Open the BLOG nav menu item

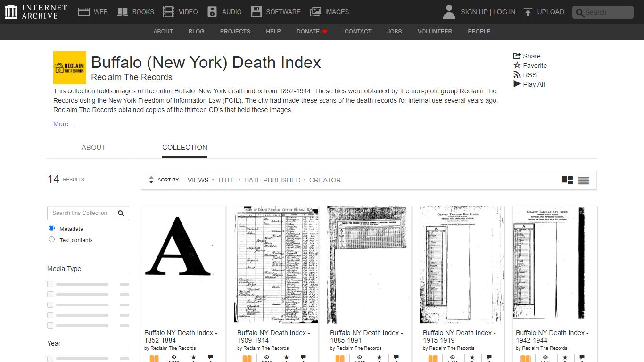pos(197,32)
